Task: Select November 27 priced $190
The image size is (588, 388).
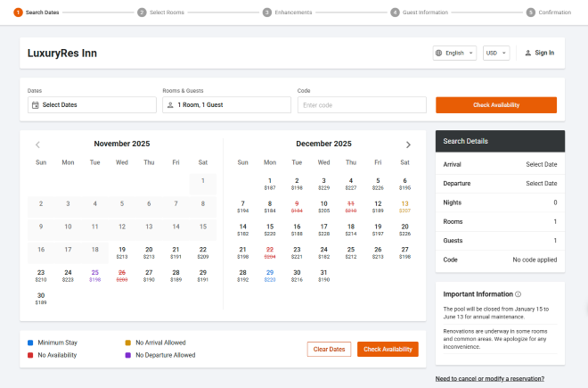Action: 149,276
